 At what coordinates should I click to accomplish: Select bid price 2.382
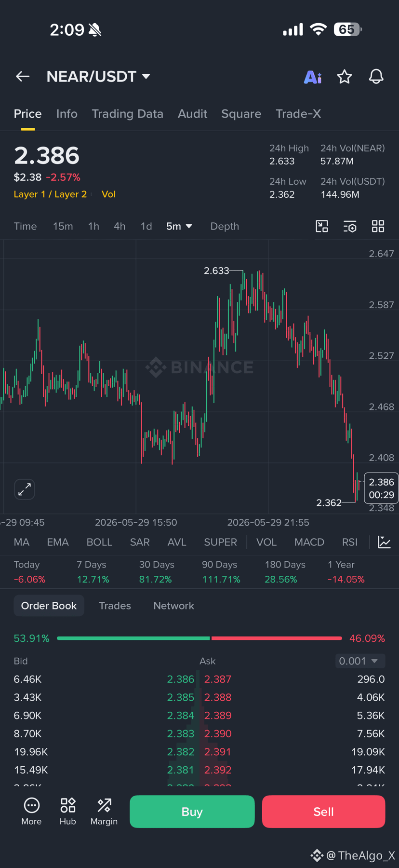click(x=181, y=752)
